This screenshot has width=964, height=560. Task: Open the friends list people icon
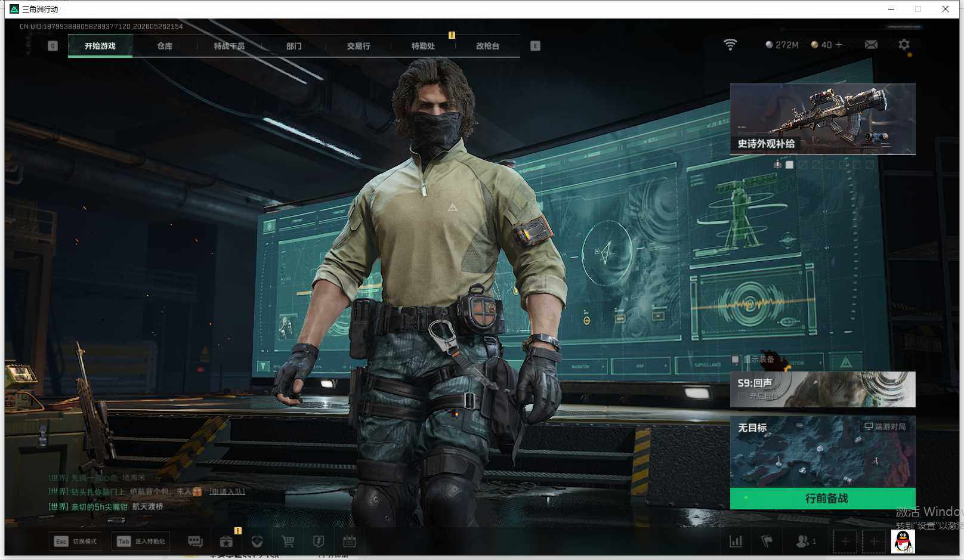tap(803, 542)
